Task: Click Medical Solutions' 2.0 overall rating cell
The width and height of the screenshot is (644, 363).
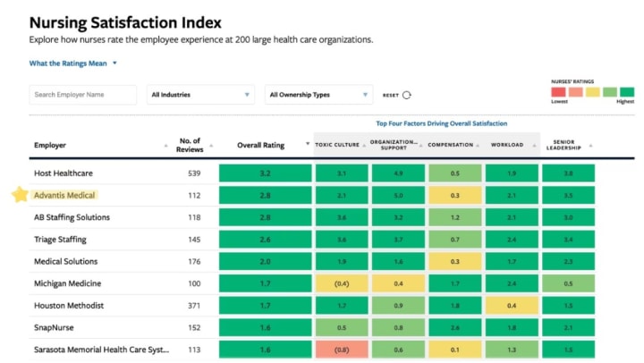Action: tap(266, 261)
